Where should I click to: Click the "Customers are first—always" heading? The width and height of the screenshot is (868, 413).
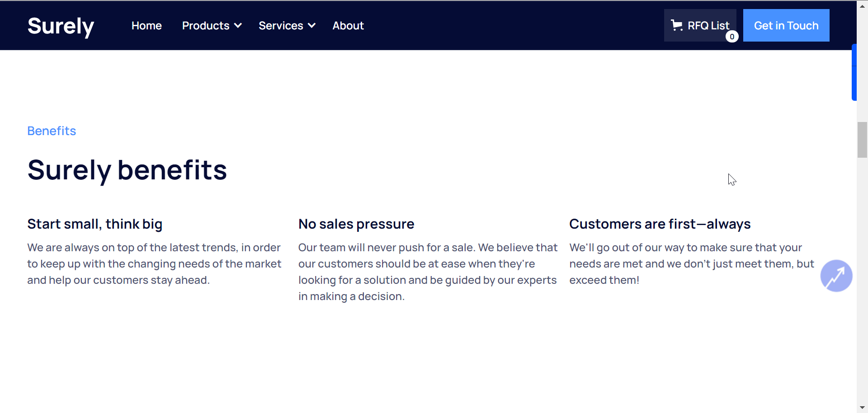click(660, 224)
